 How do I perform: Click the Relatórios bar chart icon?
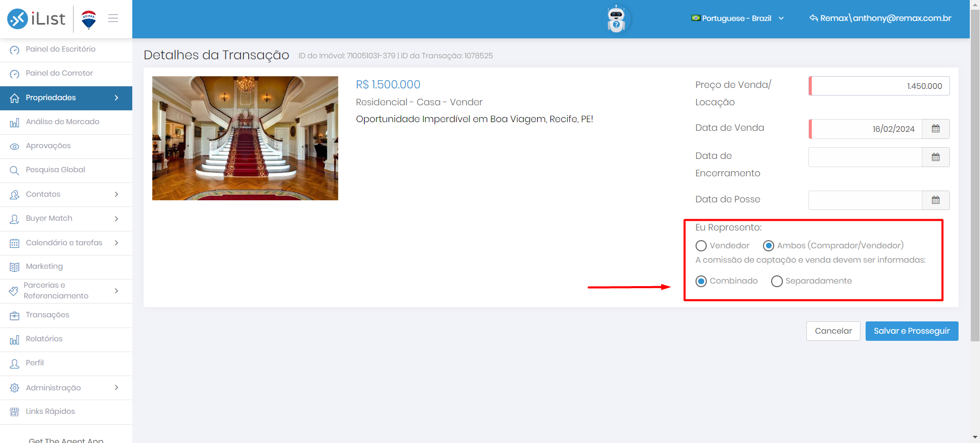(x=14, y=339)
